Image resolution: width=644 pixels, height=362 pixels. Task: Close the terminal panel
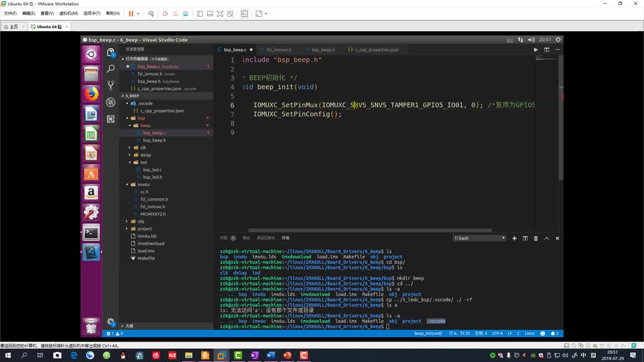(x=557, y=238)
